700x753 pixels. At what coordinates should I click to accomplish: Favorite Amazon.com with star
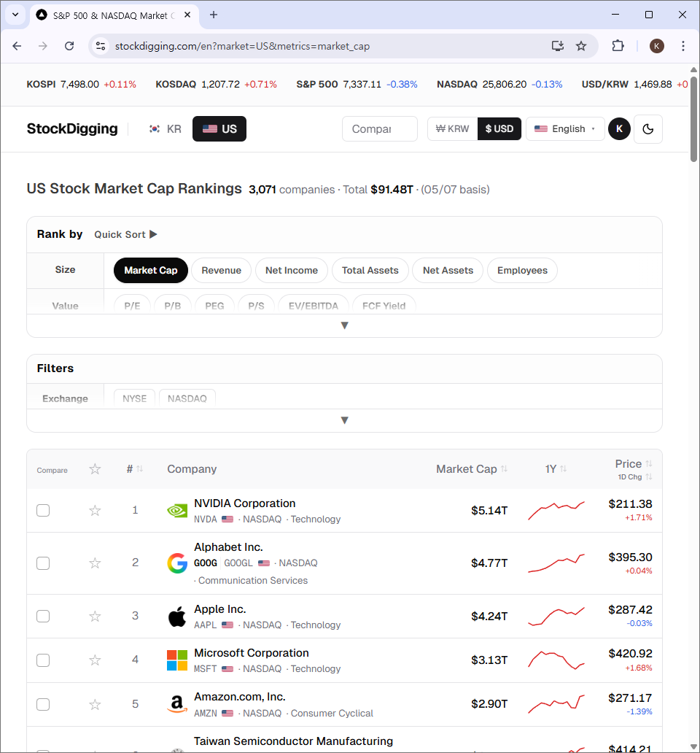point(95,705)
